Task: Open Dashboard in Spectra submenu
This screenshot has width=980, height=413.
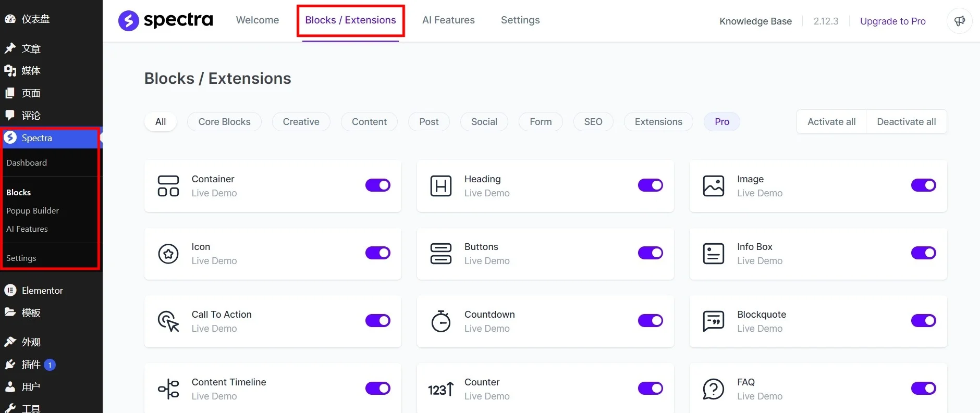Action: tap(27, 163)
